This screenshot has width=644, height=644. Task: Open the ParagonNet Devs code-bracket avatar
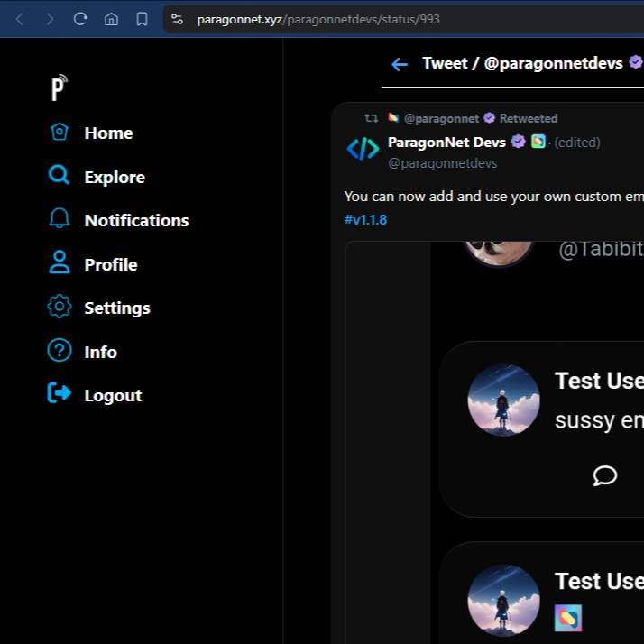(x=363, y=150)
